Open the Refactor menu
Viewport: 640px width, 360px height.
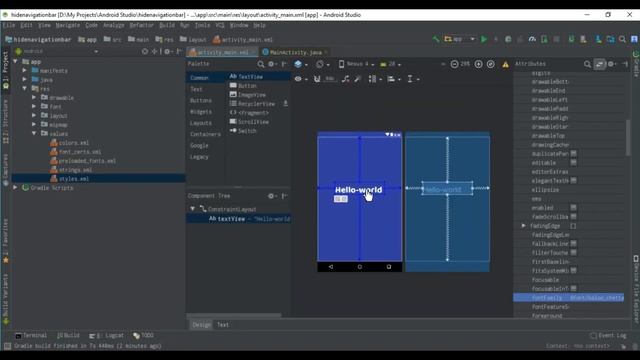click(142, 25)
